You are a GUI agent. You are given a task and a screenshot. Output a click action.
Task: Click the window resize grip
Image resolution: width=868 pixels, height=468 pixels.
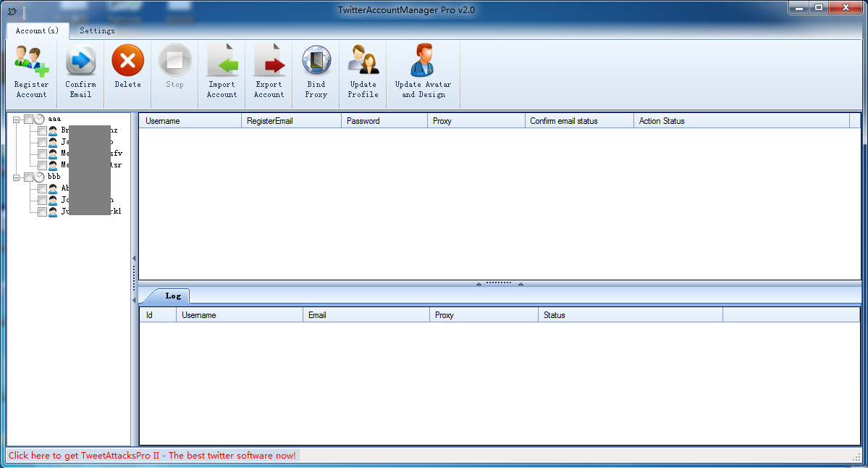[856, 456]
